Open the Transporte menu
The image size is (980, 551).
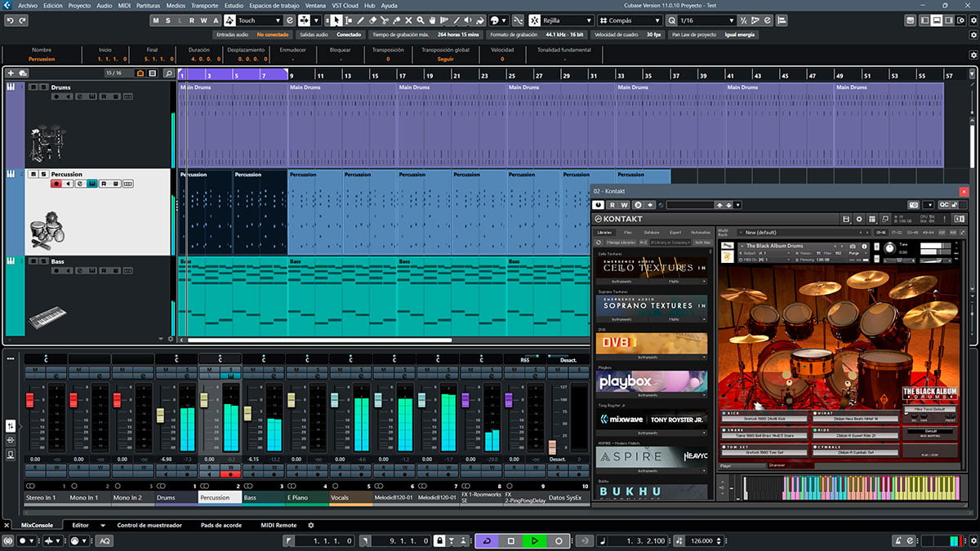click(204, 5)
